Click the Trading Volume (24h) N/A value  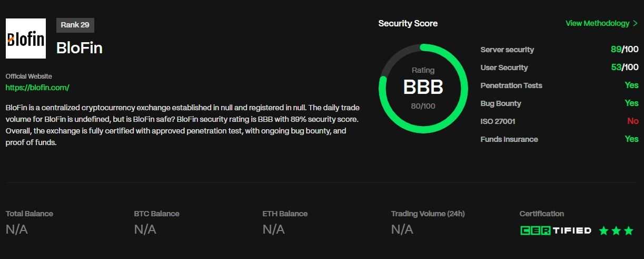pos(402,229)
